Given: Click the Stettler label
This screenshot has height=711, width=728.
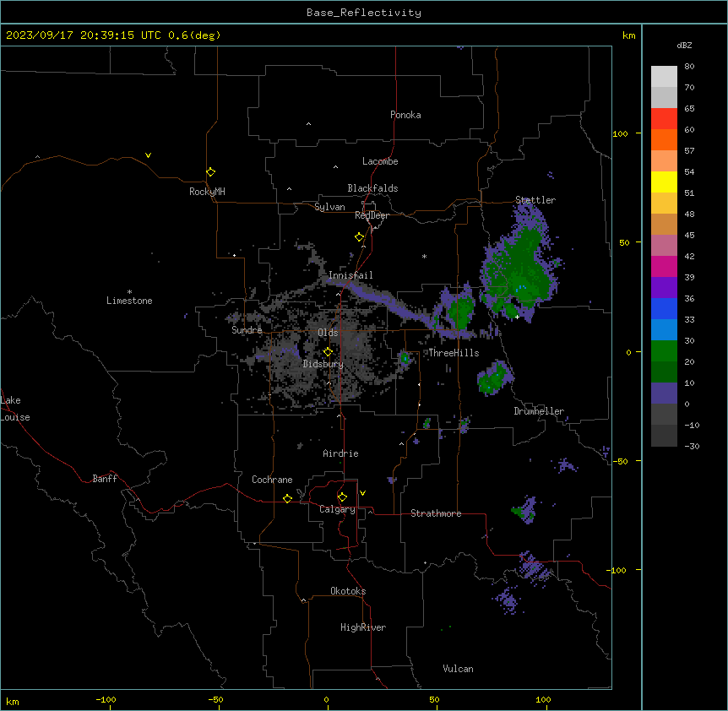Looking at the screenshot, I should click(x=535, y=200).
